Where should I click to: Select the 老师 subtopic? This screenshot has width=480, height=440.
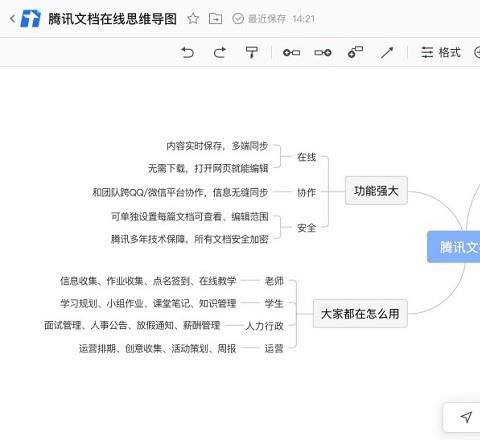pyautogui.click(x=274, y=281)
